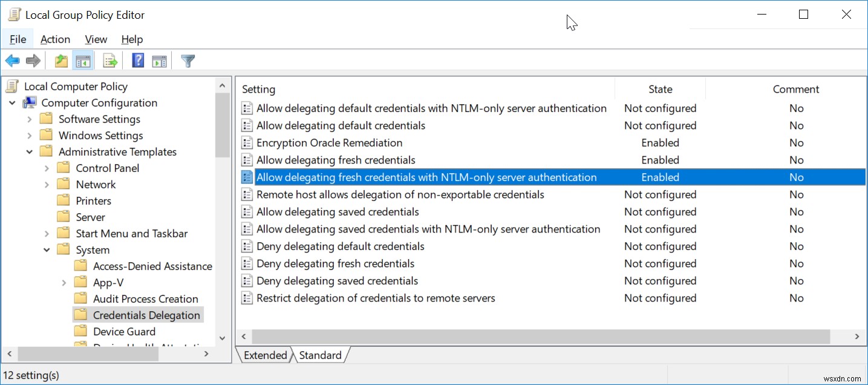The width and height of the screenshot is (868, 385).
Task: Collapse the Administrative Templates node
Action: click(29, 151)
